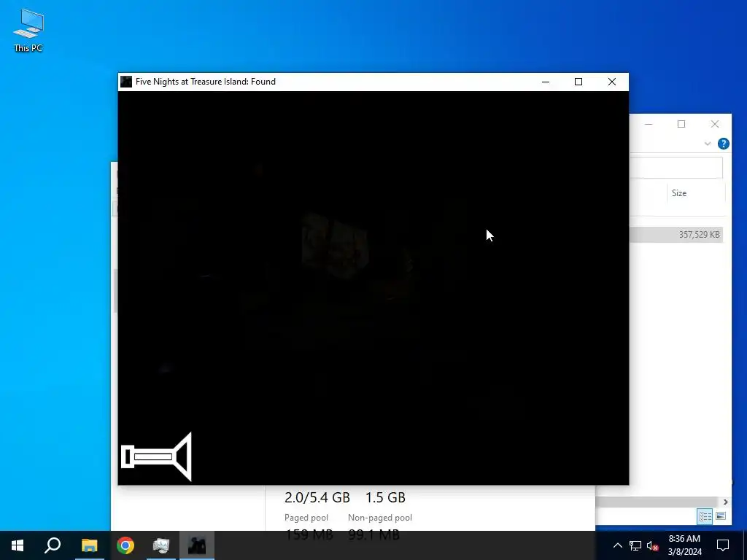Open the Windows Start menu
Viewport: 747px width, 560px height.
(18, 545)
